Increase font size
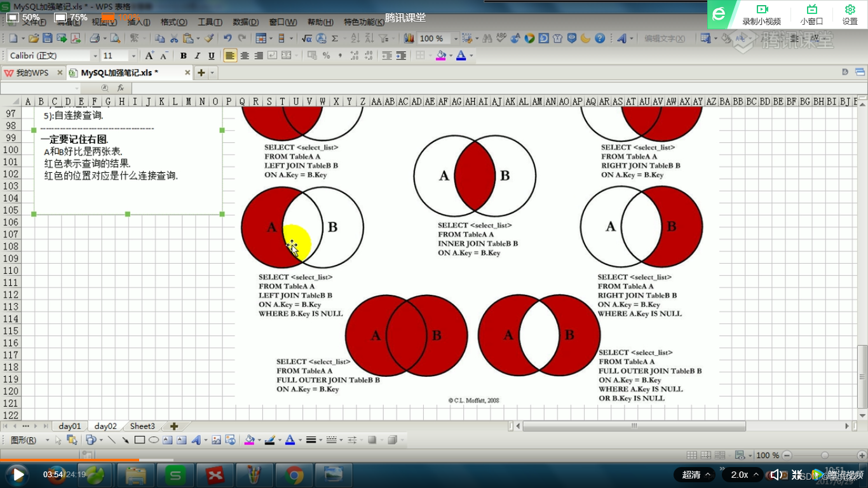Image resolution: width=868 pixels, height=488 pixels. pos(149,56)
